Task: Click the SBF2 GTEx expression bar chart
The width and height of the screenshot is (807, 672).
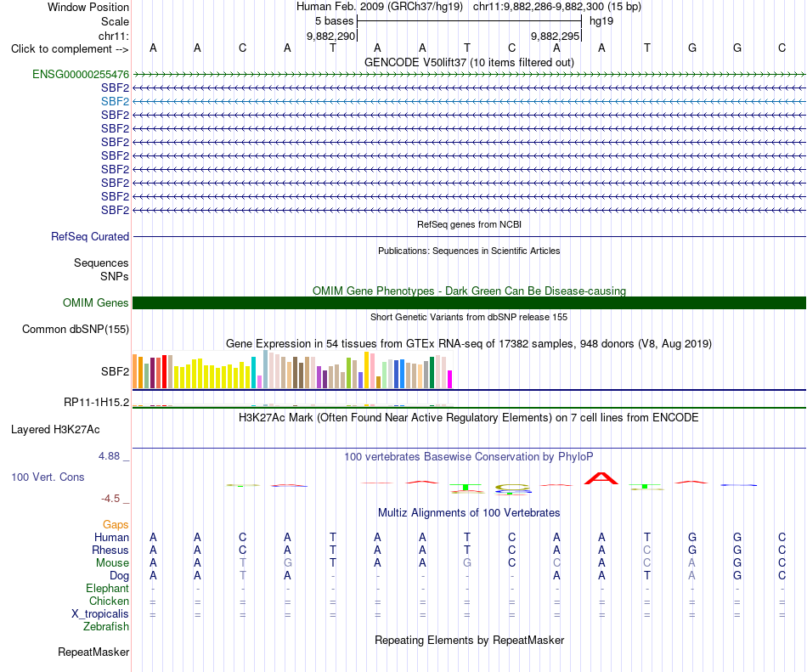Action: pos(292,370)
